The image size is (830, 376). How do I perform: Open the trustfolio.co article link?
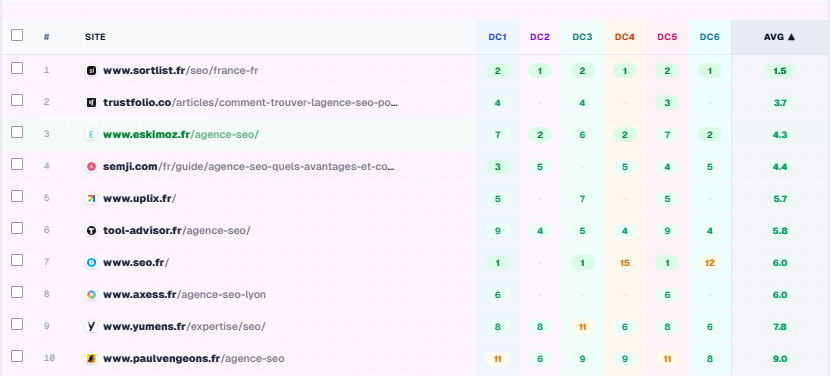pos(250,103)
